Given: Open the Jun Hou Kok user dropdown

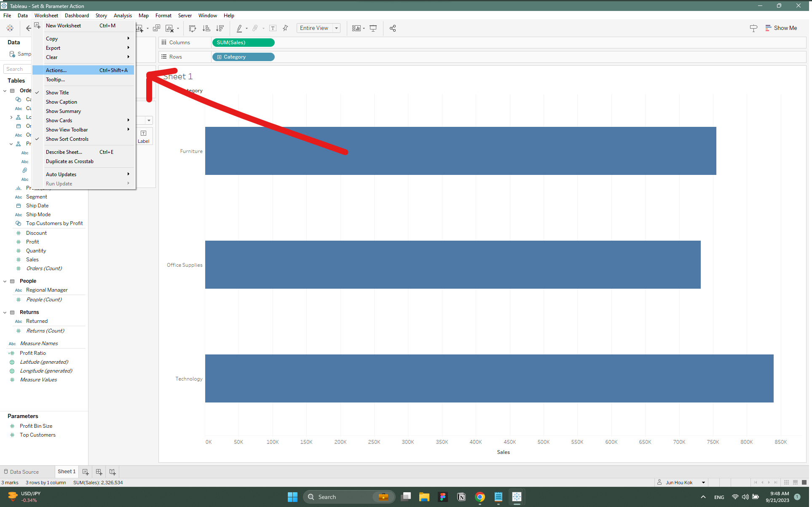Looking at the screenshot, I should click(703, 483).
